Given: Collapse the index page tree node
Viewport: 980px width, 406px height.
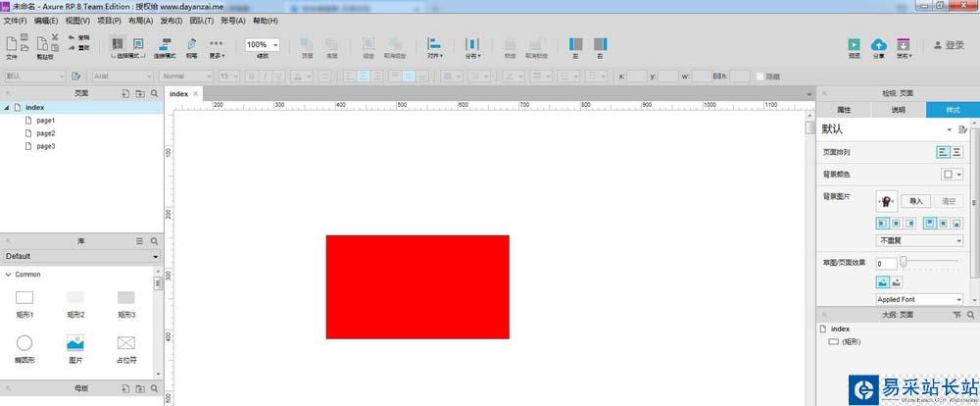Looking at the screenshot, I should tap(6, 108).
